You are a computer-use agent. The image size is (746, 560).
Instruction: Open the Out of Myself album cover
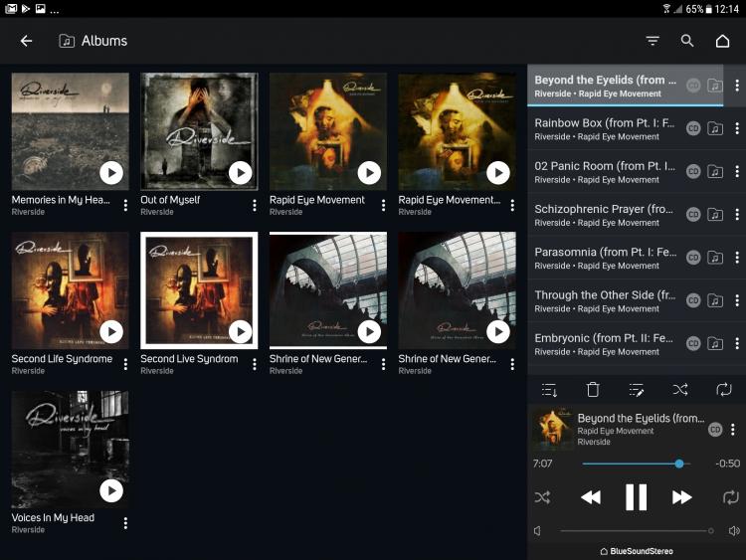199,131
